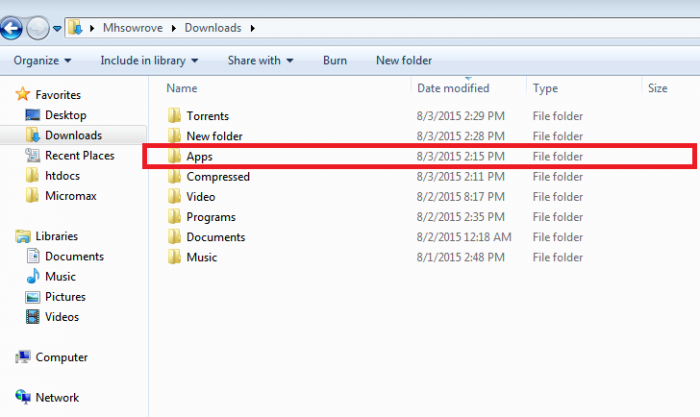Select Libraries label in navigation pane

click(57, 236)
